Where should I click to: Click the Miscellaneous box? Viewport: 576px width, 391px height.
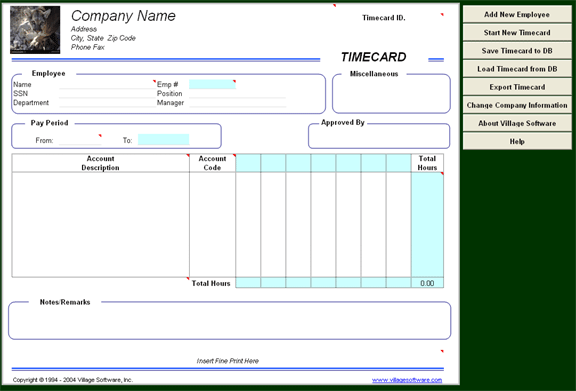(391, 94)
